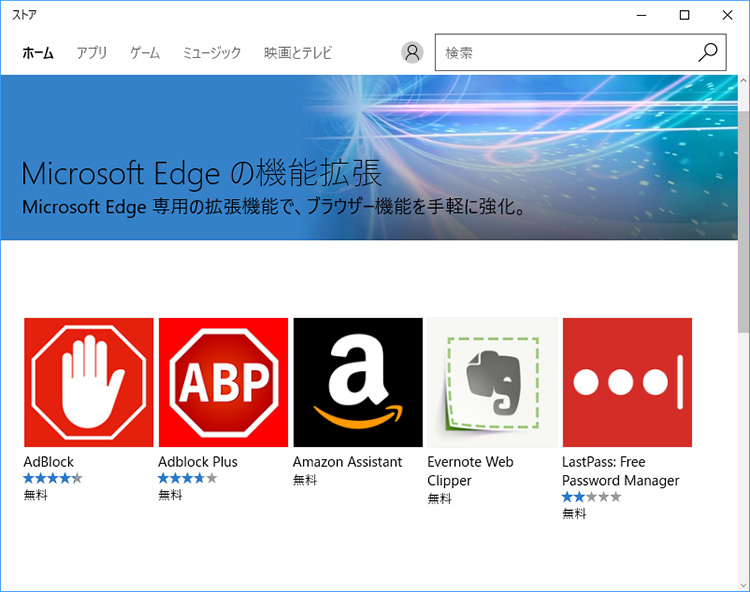Click the vertical scrollbar thumb
The image size is (750, 592).
(743, 200)
